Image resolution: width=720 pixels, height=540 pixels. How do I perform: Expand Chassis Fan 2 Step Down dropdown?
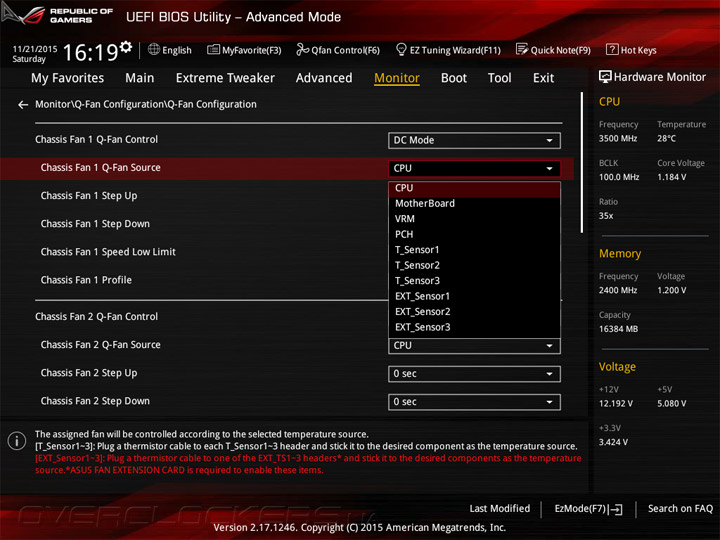[474, 402]
